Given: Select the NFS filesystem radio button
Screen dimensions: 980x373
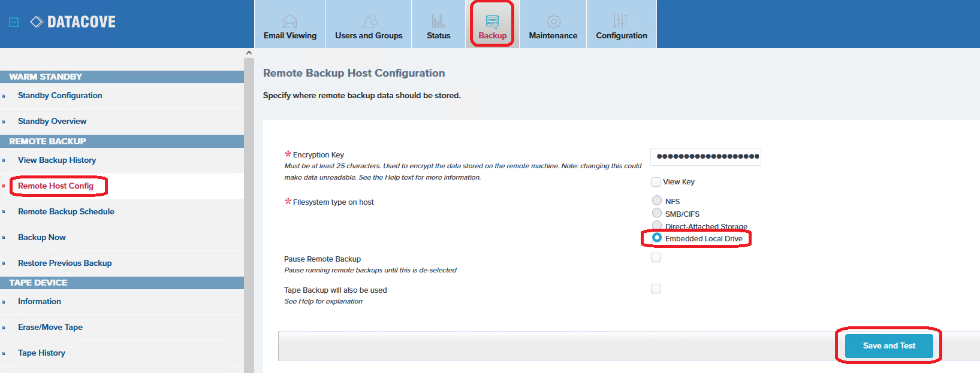Looking at the screenshot, I should (657, 201).
